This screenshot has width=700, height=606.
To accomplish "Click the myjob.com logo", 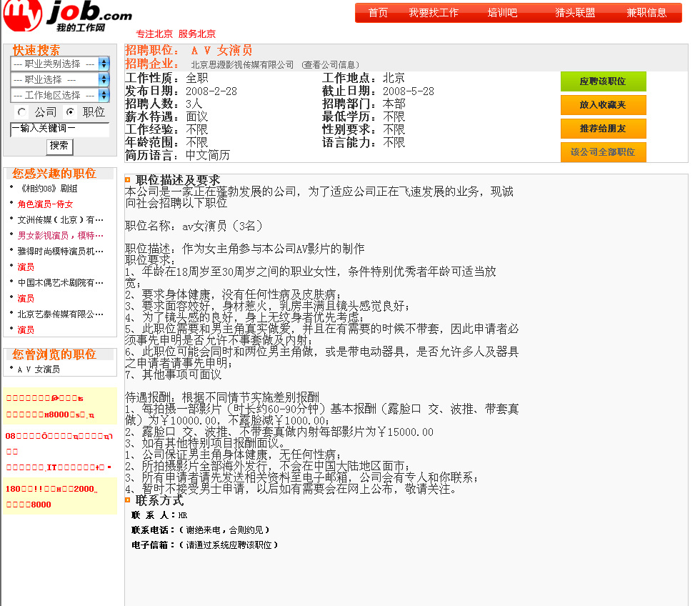I will (67, 17).
